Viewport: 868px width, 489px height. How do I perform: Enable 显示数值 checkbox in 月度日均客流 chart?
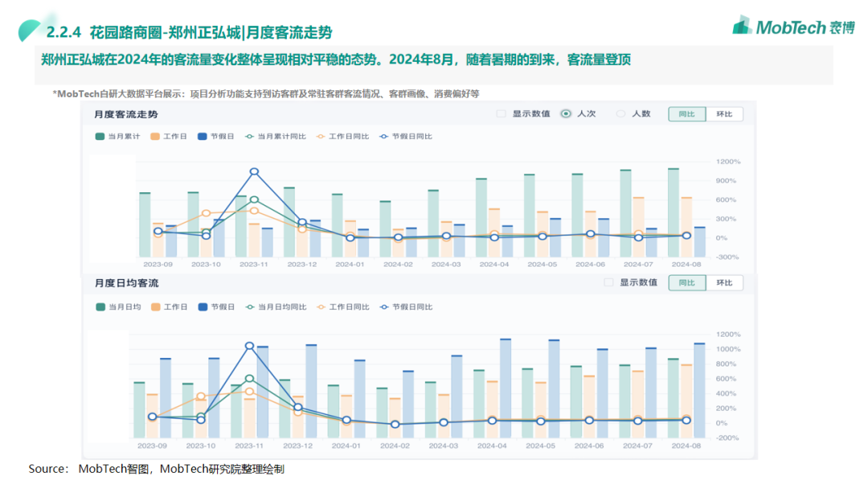608,283
